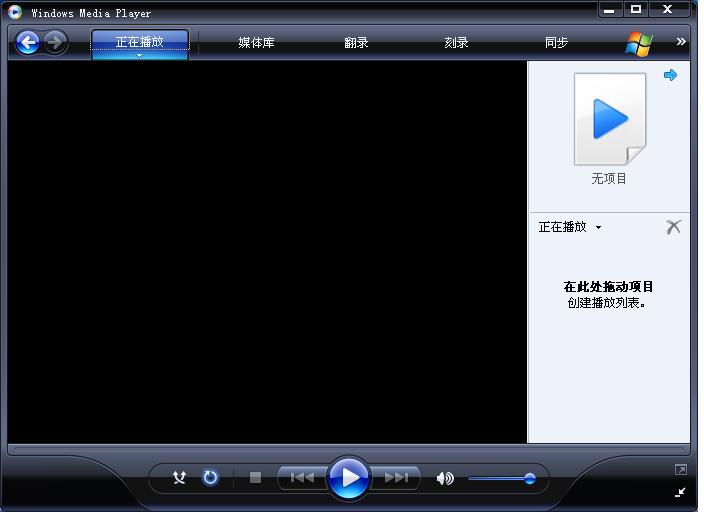The height and width of the screenshot is (512, 704).
Task: Go to the 同步 tab
Action: [x=556, y=43]
